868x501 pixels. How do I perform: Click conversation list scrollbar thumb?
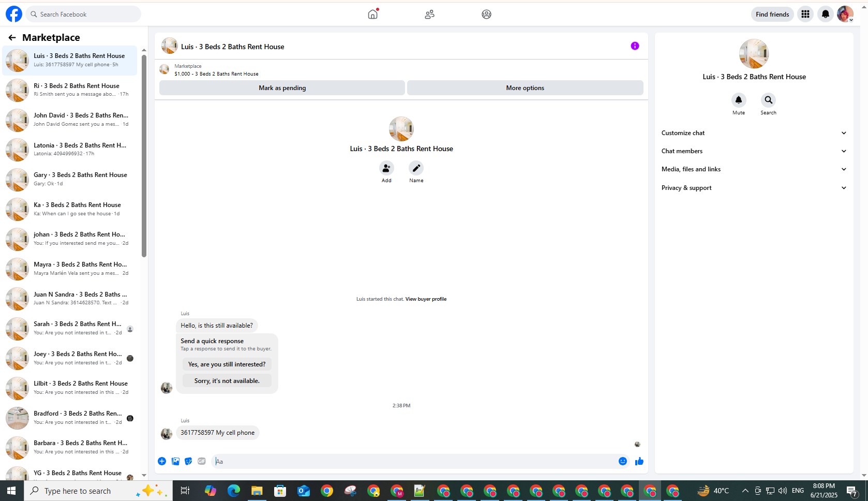pos(144,156)
